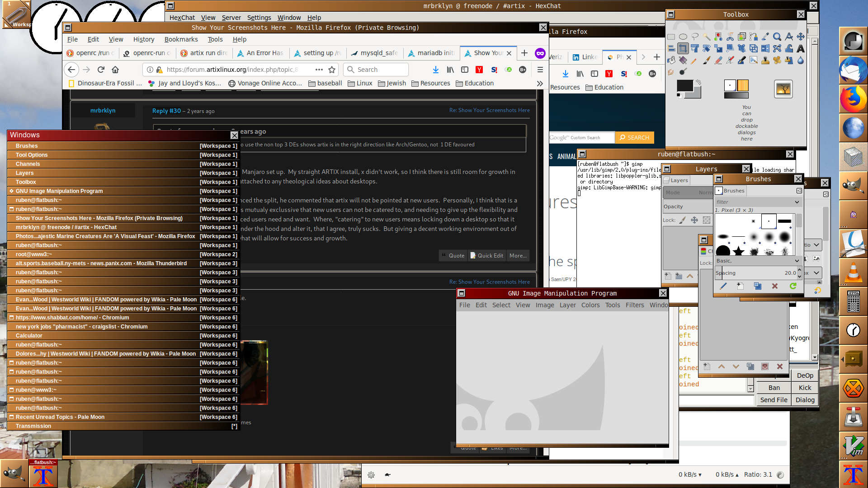Select the Crop tool
This screenshot has height=488, width=868.
(683, 48)
